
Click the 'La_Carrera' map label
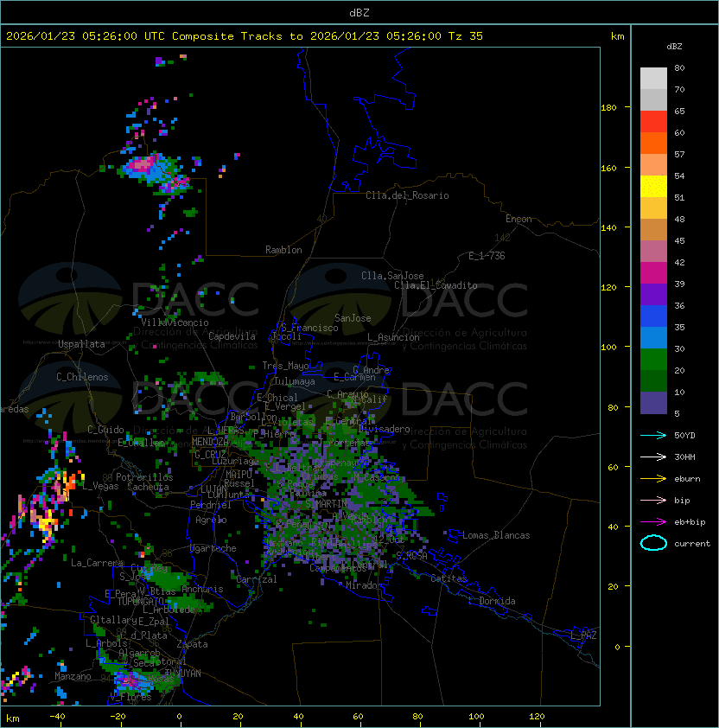[x=98, y=563]
